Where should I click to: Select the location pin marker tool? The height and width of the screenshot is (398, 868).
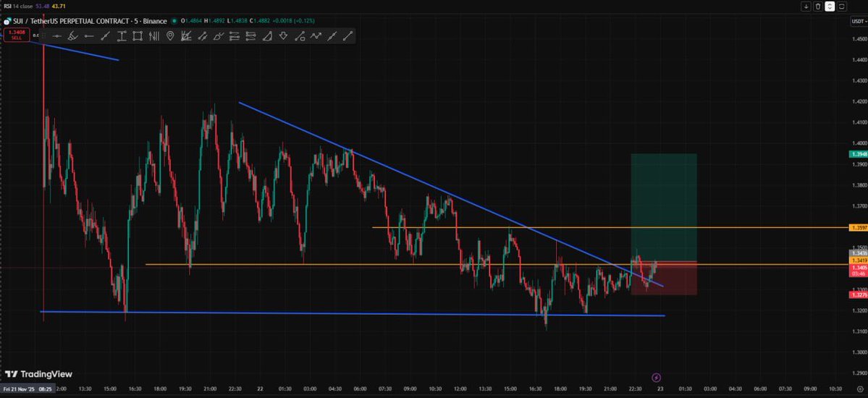coord(170,36)
